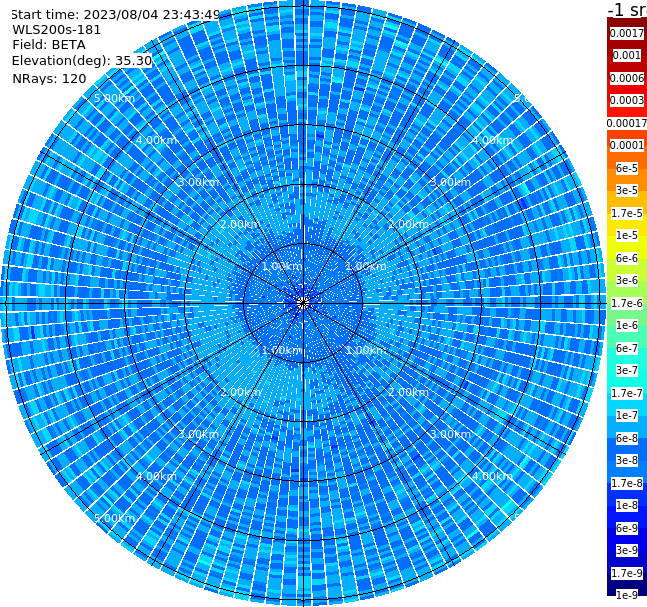This screenshot has height=607, width=647.
Task: Select the Elevation(deg): 35.30 text
Action: click(82, 61)
